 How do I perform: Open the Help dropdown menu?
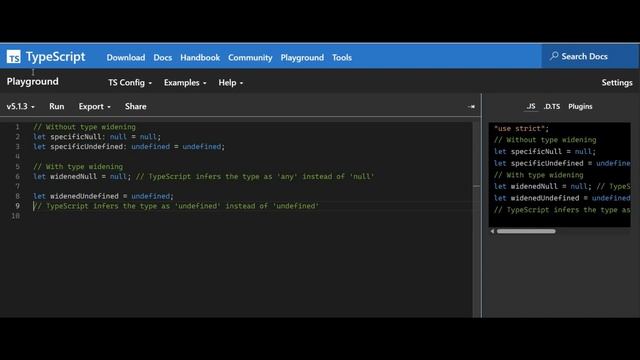click(x=230, y=82)
